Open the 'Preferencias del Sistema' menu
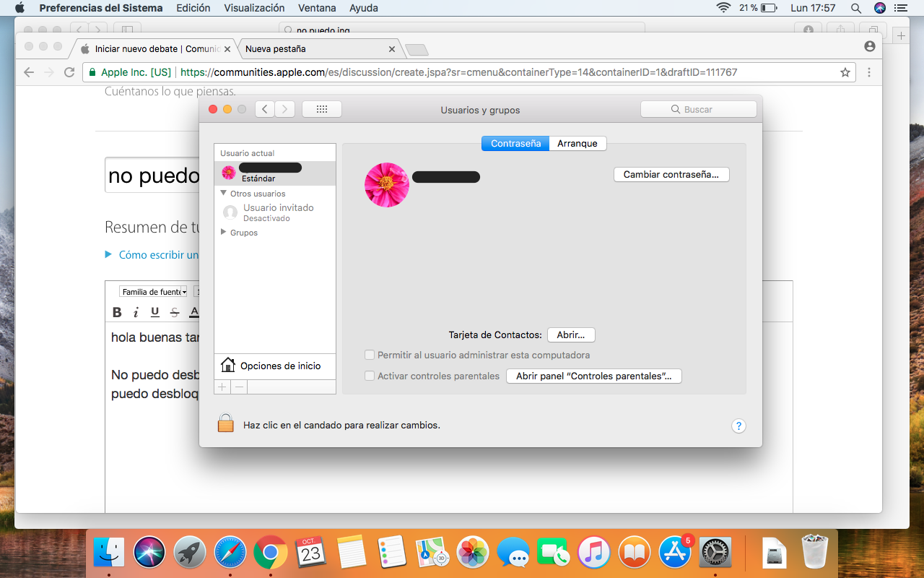Viewport: 924px width, 578px height. click(x=101, y=8)
